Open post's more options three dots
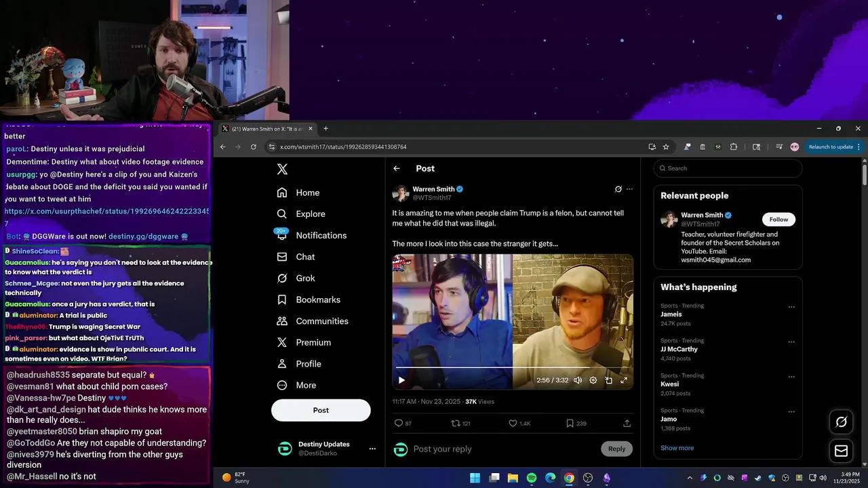Viewport: 868px width, 488px height. click(629, 189)
